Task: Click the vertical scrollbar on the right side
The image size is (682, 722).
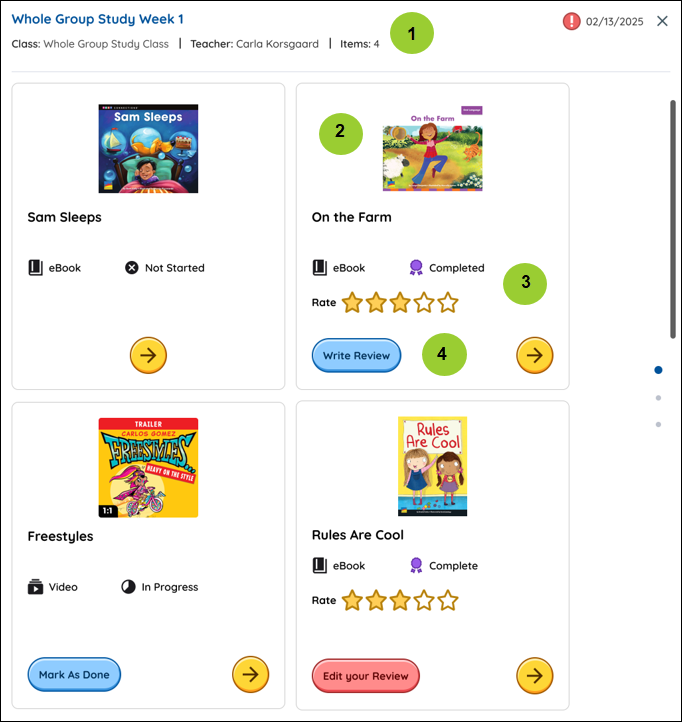Action: [673, 220]
